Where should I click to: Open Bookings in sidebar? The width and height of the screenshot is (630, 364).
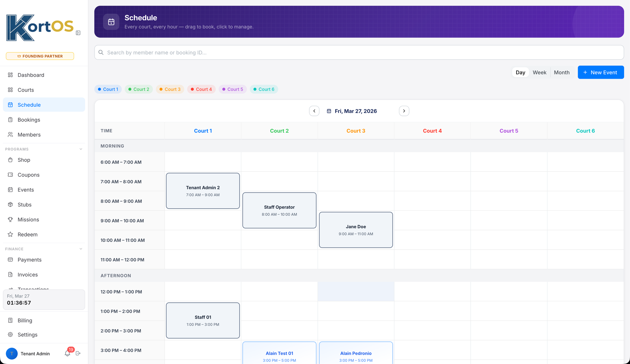(x=44, y=120)
